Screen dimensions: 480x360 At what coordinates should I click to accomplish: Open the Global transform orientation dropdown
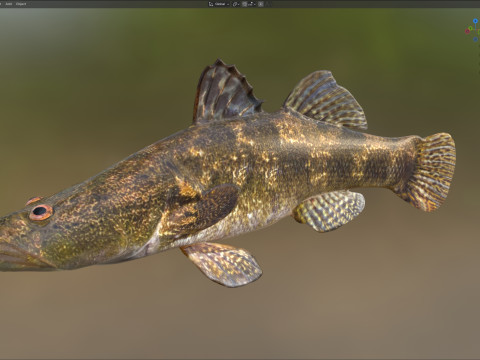[219, 4]
